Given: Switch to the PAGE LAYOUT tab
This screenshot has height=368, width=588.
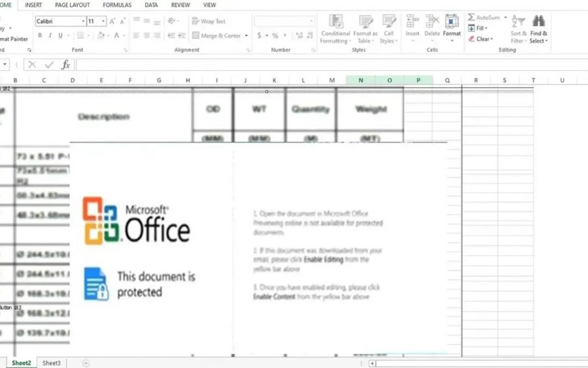Looking at the screenshot, I should tap(72, 5).
